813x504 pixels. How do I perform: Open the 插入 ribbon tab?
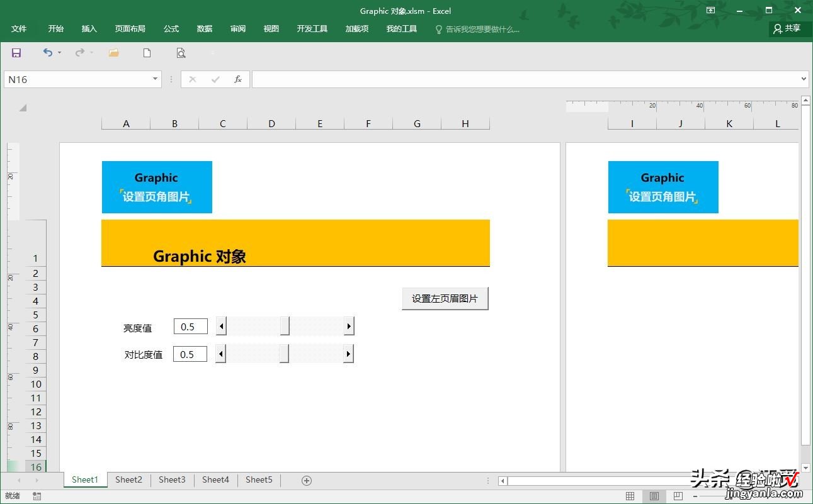point(89,29)
